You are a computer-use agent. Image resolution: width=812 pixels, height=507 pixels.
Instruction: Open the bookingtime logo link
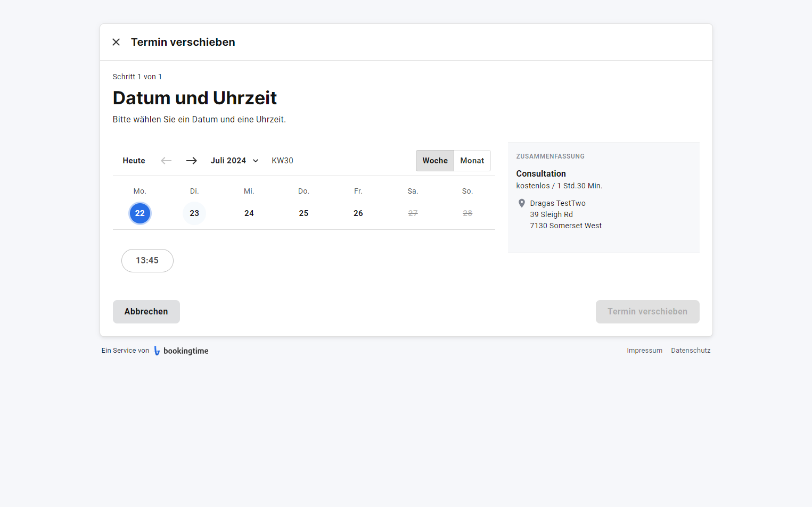coord(181,351)
